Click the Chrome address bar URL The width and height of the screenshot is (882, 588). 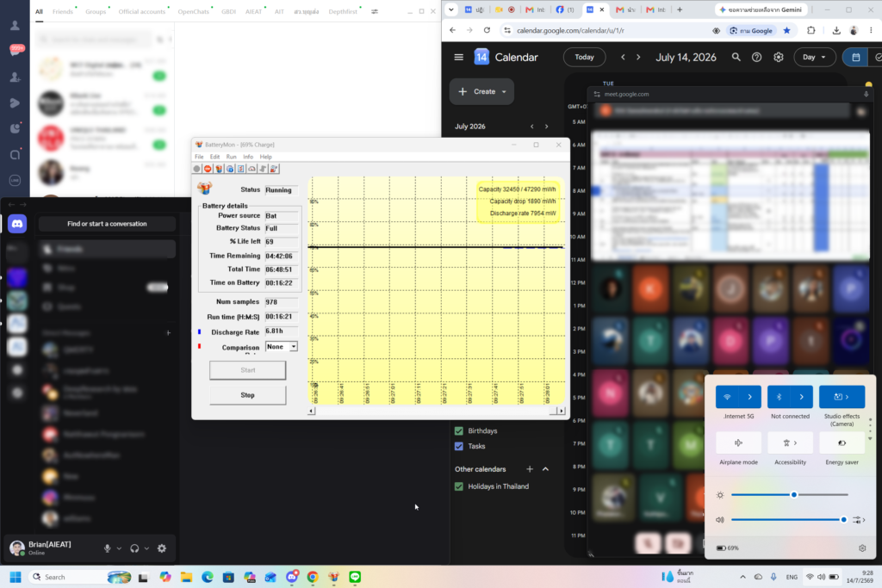click(x=570, y=30)
